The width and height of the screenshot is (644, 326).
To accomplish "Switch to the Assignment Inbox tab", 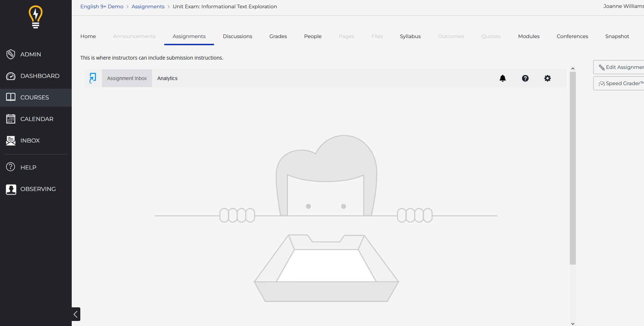I will 127,78.
